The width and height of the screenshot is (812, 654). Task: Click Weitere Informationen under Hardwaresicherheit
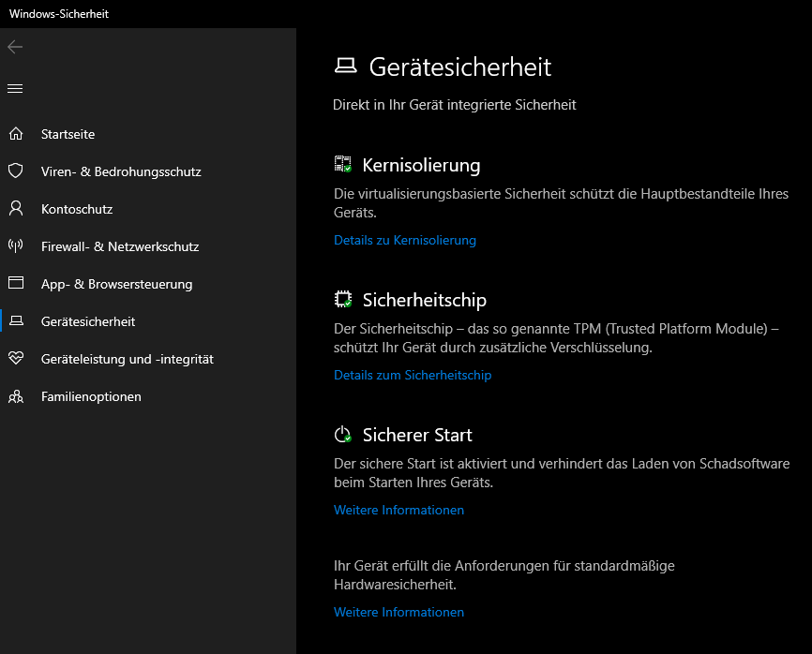click(x=398, y=613)
